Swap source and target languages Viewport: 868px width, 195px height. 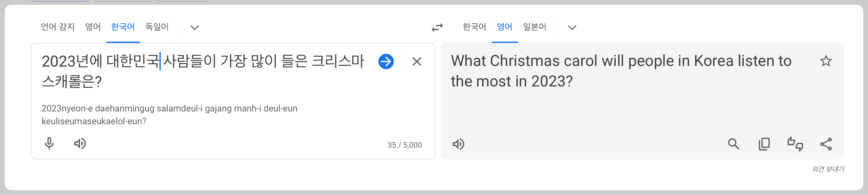(437, 27)
